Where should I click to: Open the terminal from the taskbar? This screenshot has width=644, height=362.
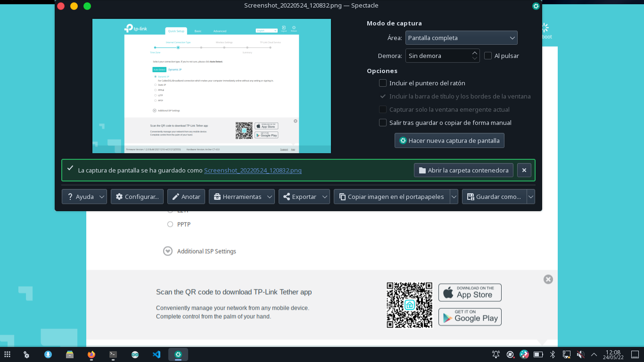click(113, 354)
